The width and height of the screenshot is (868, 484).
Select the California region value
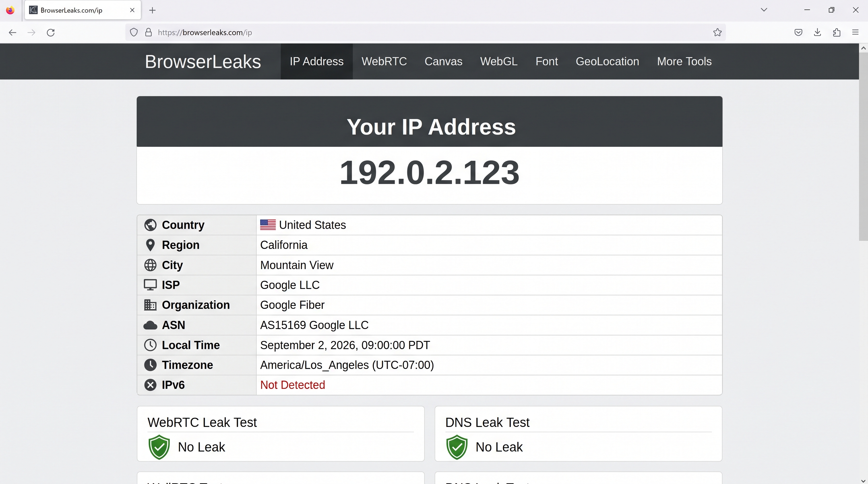(x=284, y=245)
